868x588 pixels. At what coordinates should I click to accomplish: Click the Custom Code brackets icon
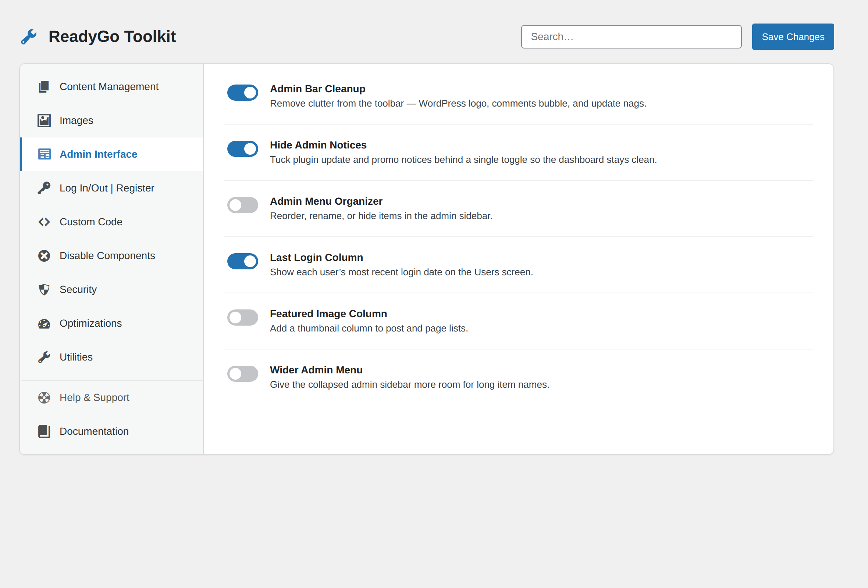[44, 222]
